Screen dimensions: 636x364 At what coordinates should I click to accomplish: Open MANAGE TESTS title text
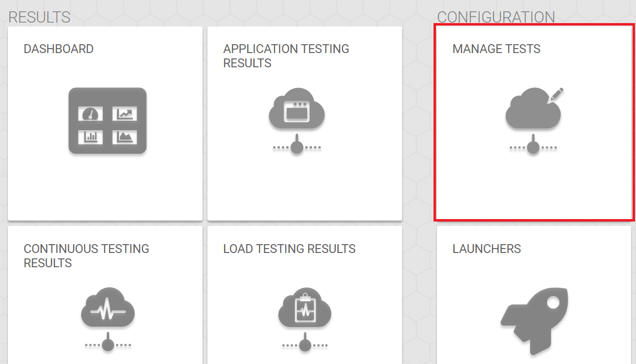[496, 49]
